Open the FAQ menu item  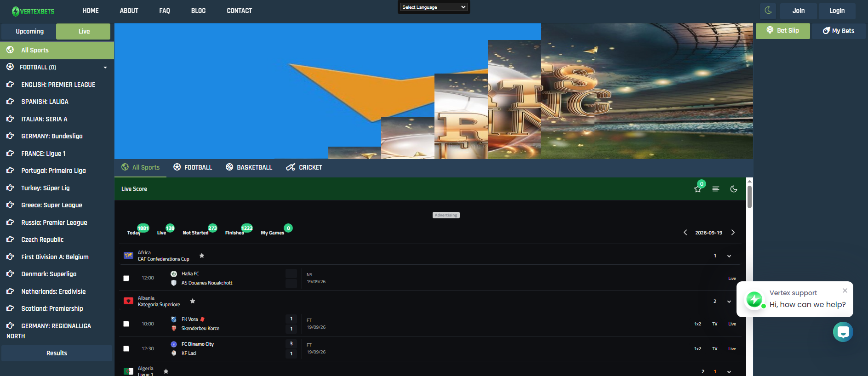coord(165,11)
